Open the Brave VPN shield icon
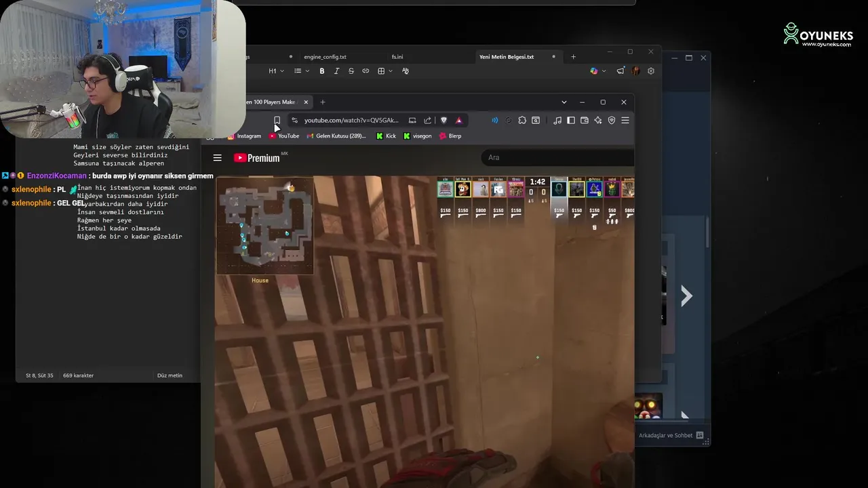Image resolution: width=868 pixels, height=488 pixels. [612, 121]
